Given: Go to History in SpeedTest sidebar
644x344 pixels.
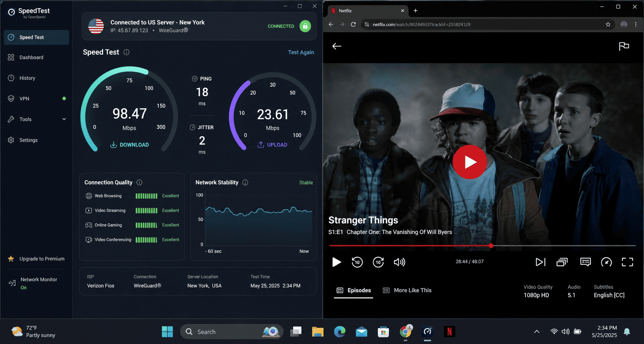Looking at the screenshot, I should [x=36, y=78].
